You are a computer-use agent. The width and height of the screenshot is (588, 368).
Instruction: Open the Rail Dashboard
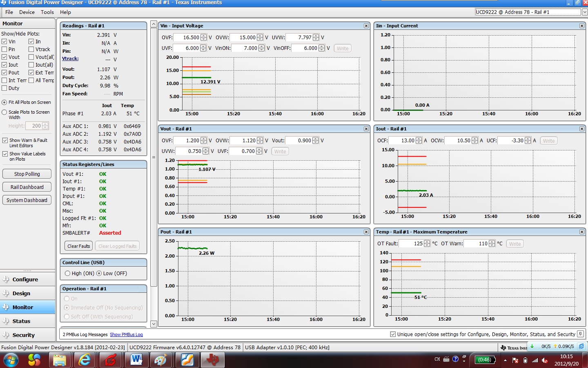click(x=27, y=187)
